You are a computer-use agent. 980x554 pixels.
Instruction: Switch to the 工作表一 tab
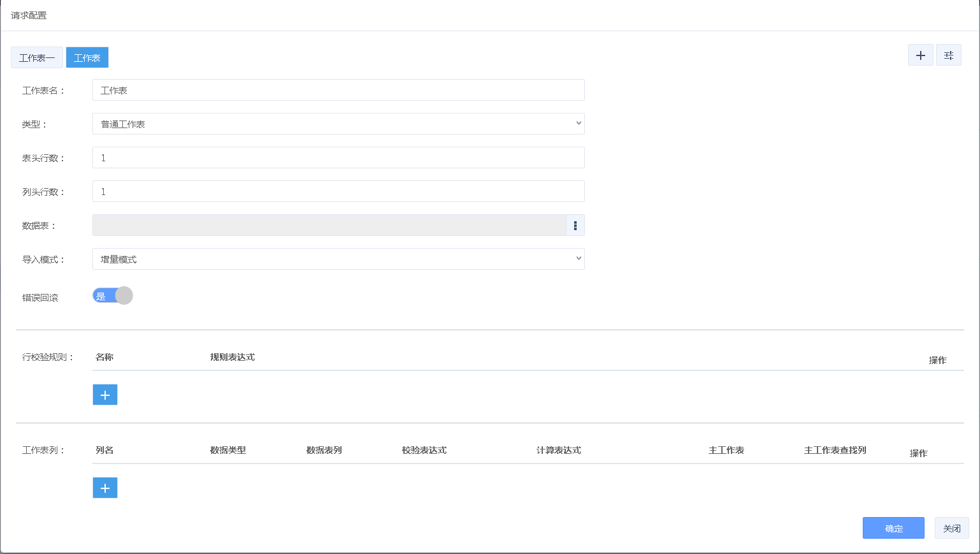pos(37,58)
